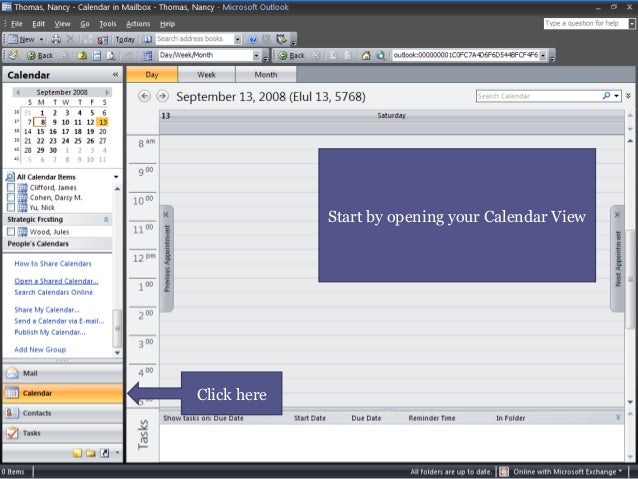638x479 pixels.
Task: Click the Share My Calendar link
Action: tap(47, 310)
